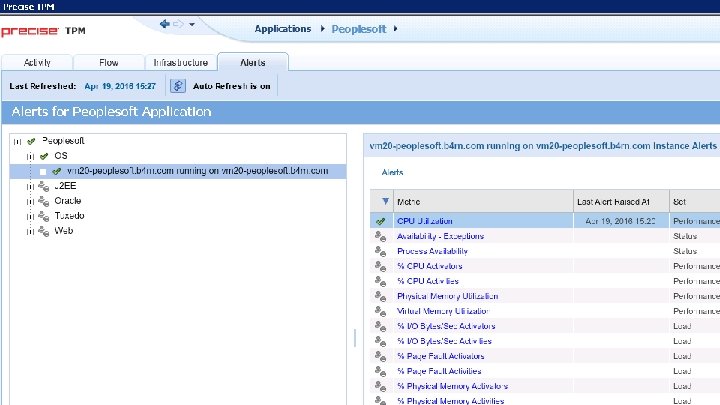This screenshot has height=405, width=720.
Task: Click green check status icon beside OS
Action: [x=44, y=156]
